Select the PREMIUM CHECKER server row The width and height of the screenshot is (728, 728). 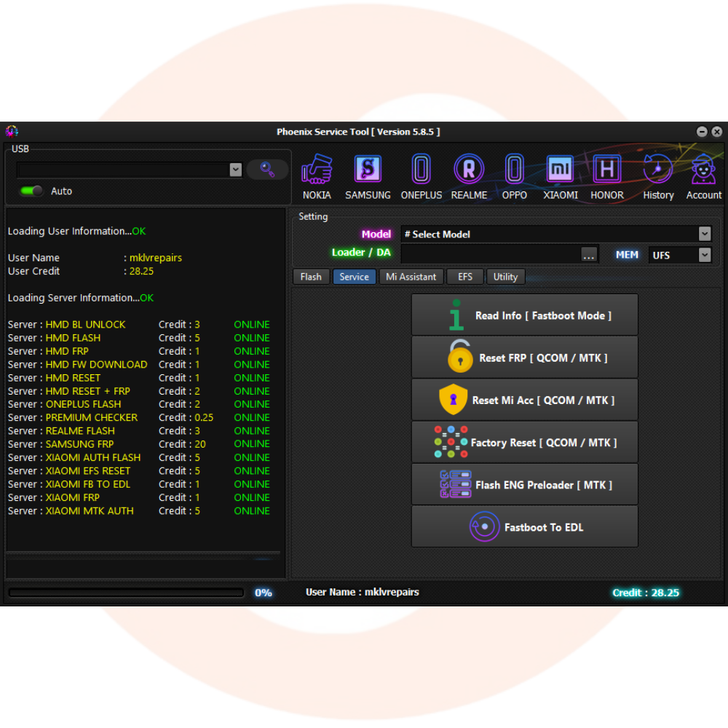(x=139, y=417)
